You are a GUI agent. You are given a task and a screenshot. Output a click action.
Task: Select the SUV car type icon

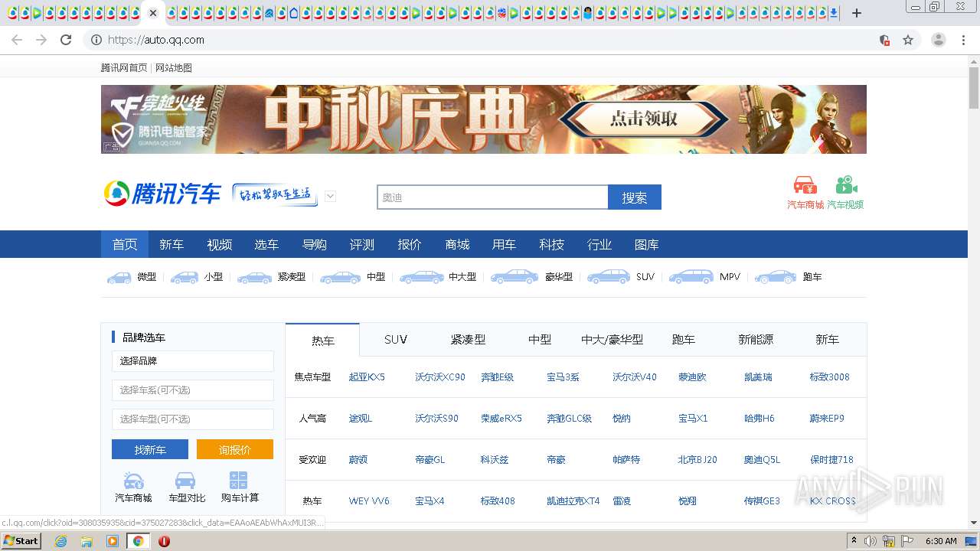point(609,277)
